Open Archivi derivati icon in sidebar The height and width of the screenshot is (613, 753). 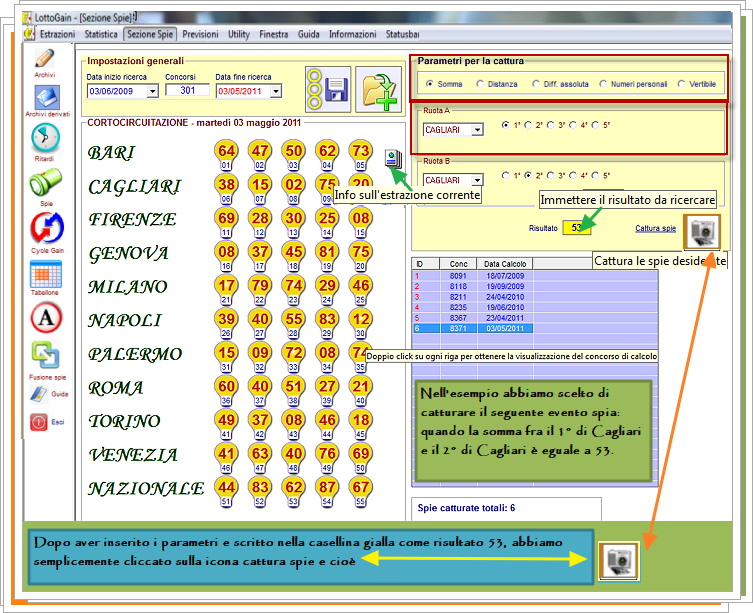click(x=47, y=98)
